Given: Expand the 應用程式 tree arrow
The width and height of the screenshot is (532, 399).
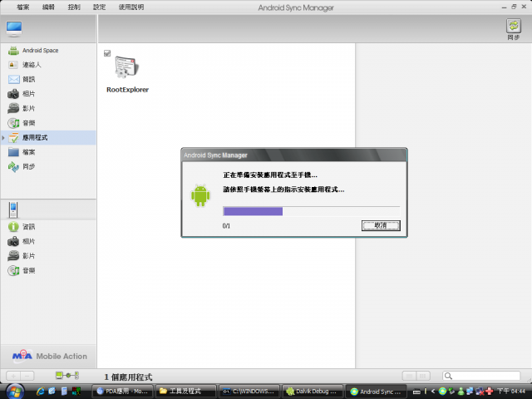Looking at the screenshot, I should click(x=3, y=138).
